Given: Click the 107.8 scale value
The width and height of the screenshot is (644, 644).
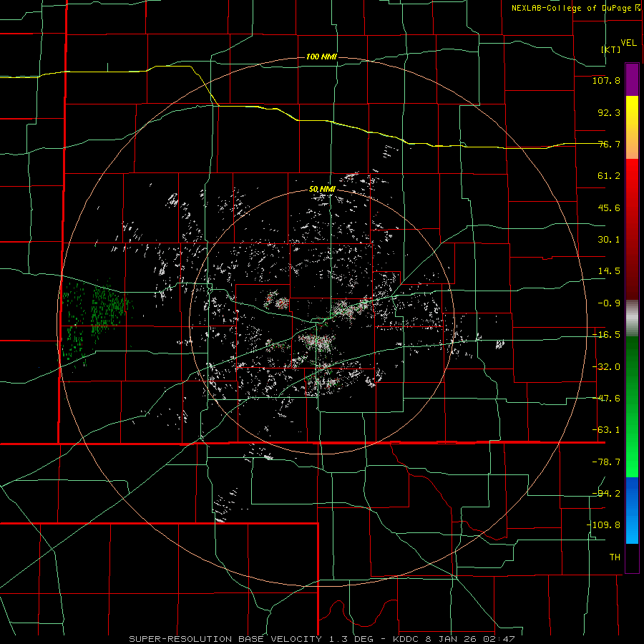Looking at the screenshot, I should coord(606,80).
